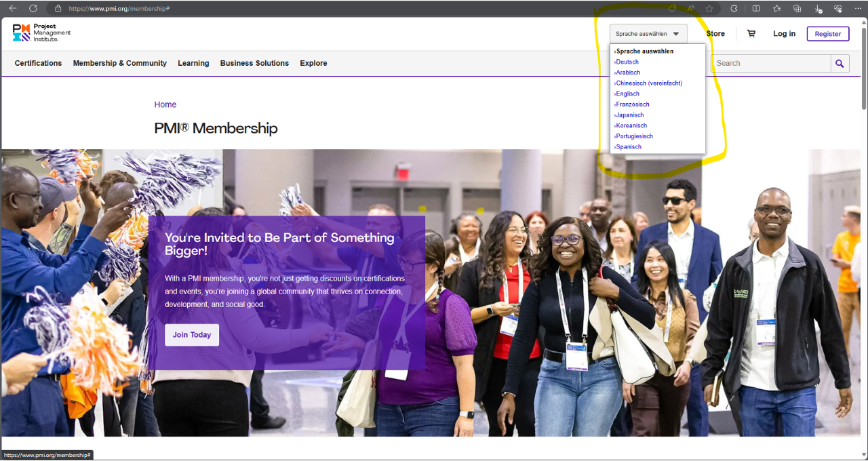This screenshot has width=868, height=461.
Task: Choose Französisch in language dropdown
Action: click(x=633, y=104)
